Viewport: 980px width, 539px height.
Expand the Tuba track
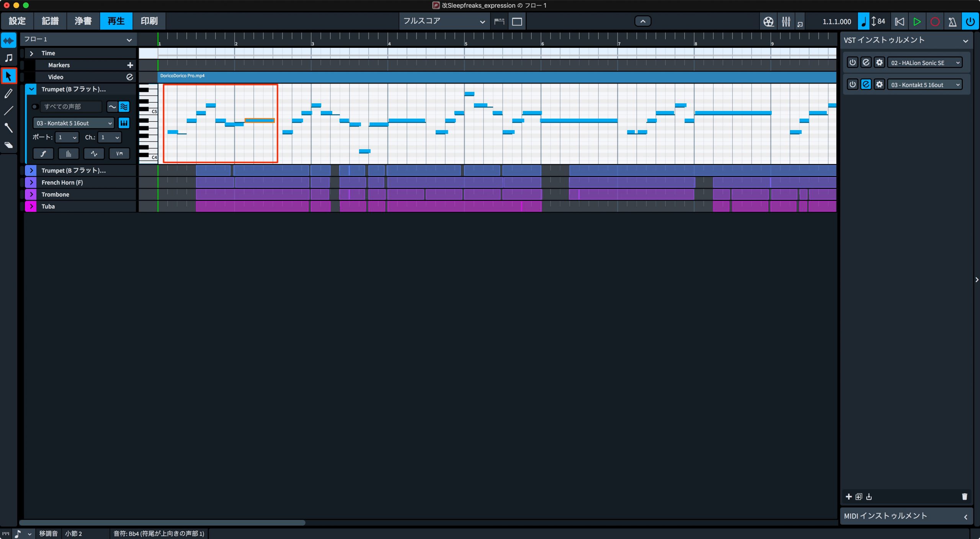pyautogui.click(x=31, y=206)
